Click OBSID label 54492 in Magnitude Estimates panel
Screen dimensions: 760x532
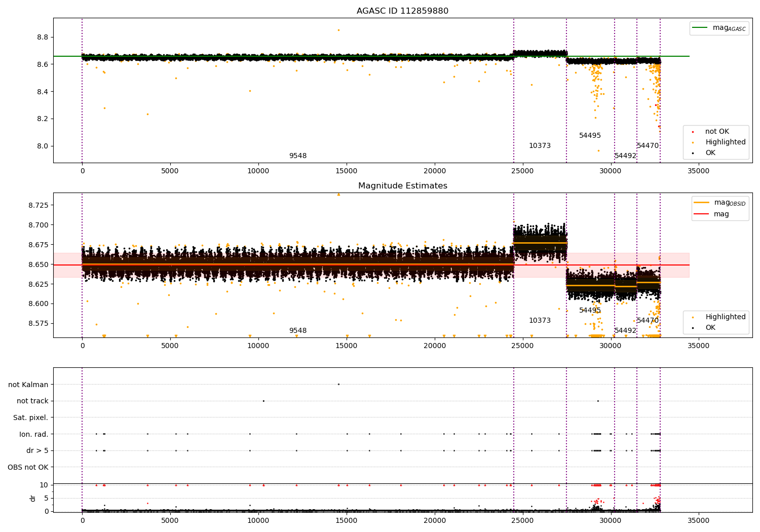click(x=625, y=331)
